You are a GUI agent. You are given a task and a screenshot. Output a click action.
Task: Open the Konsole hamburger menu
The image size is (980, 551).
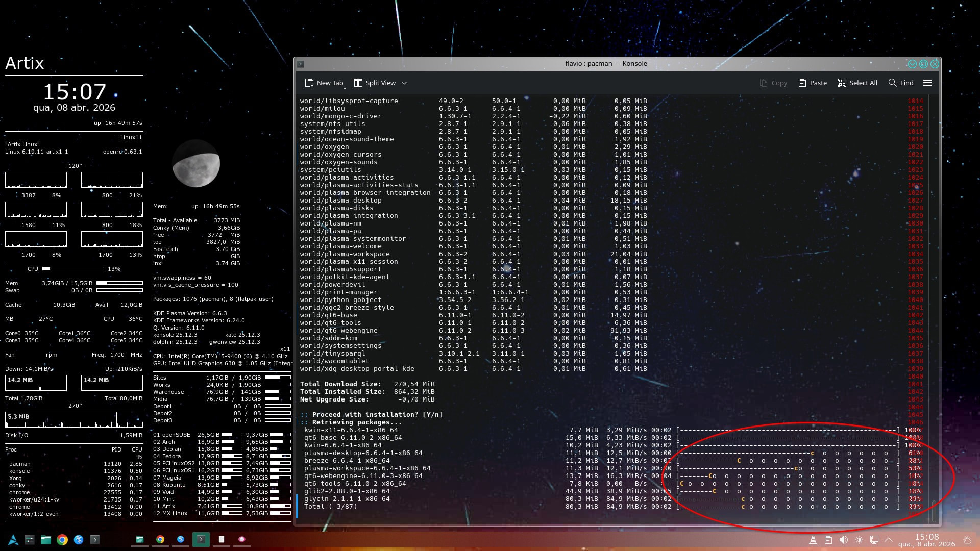927,83
